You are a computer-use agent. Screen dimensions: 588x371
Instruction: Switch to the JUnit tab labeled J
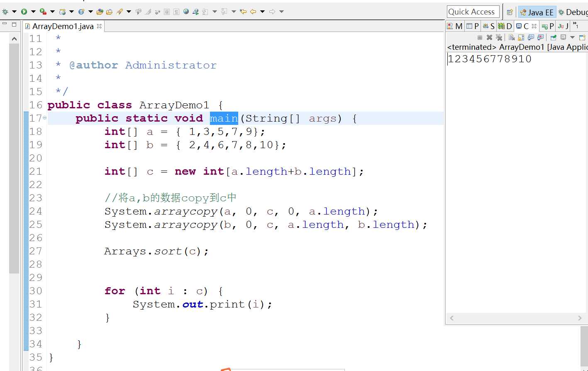[x=563, y=26]
